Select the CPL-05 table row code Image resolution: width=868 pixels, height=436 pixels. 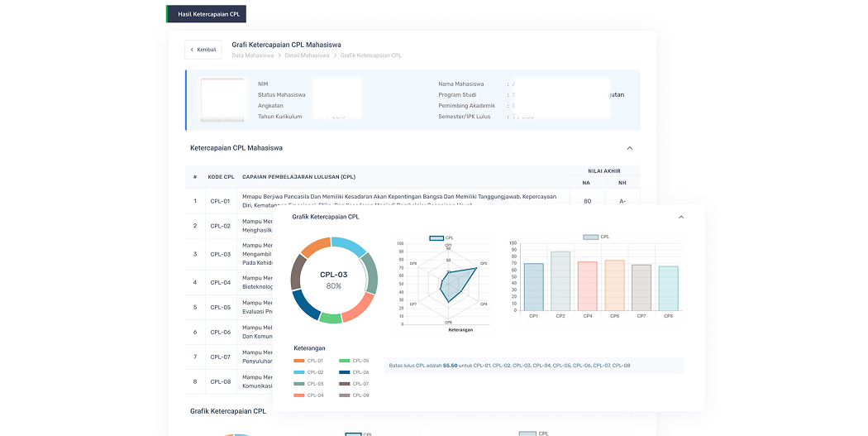point(221,308)
